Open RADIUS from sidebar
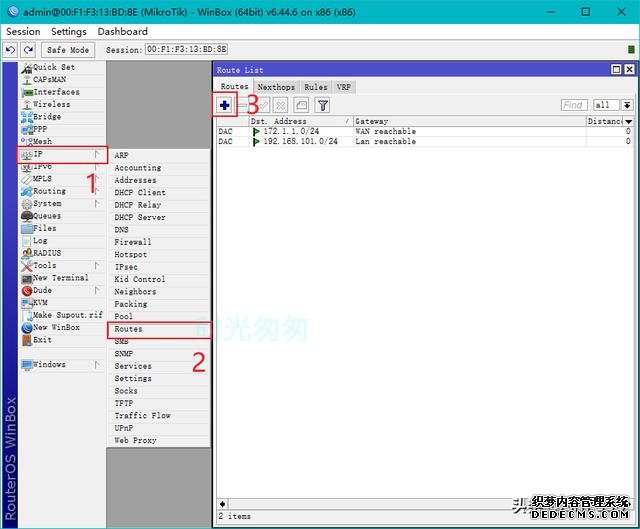Viewport: 640px width, 529px height. click(62, 253)
